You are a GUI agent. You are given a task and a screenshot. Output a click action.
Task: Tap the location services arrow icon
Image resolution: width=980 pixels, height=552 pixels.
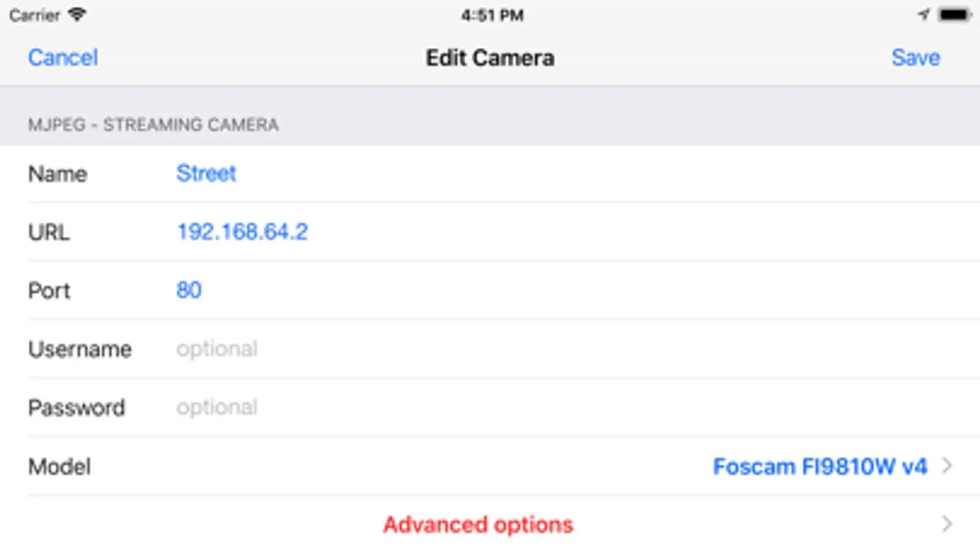(924, 14)
